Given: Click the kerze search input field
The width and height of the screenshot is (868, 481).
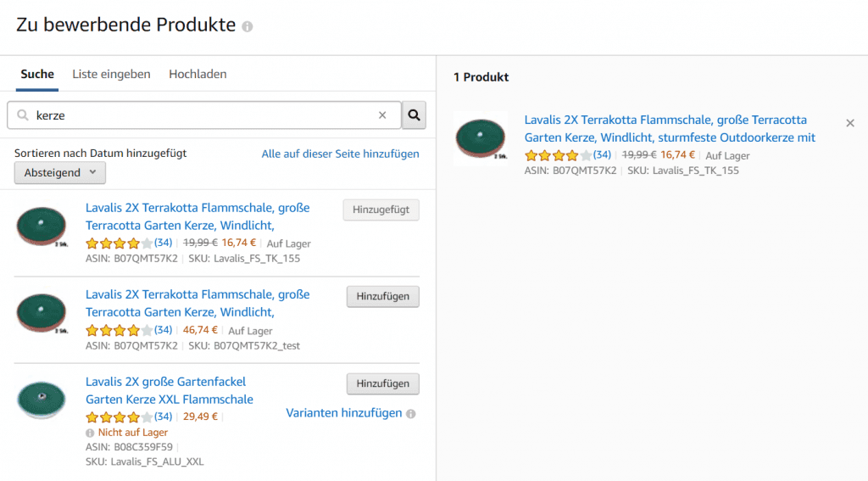Looking at the screenshot, I should coord(203,115).
